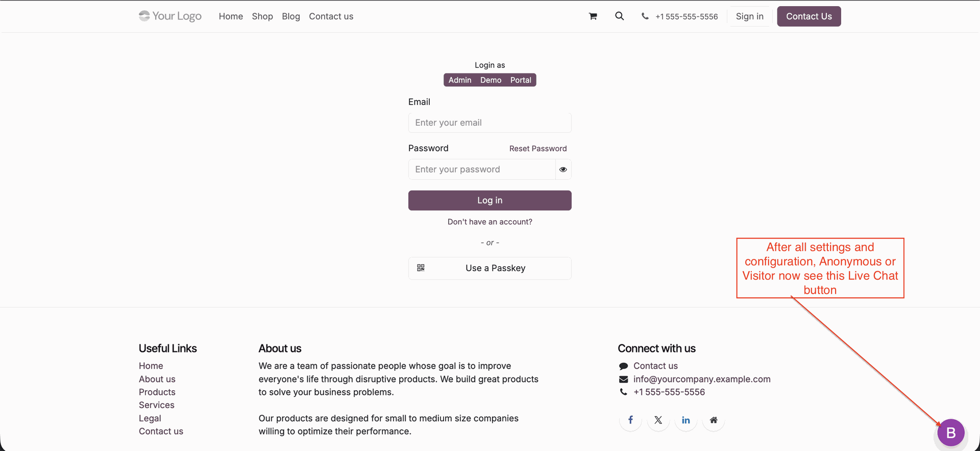Open the LinkedIn social icon

click(686, 420)
